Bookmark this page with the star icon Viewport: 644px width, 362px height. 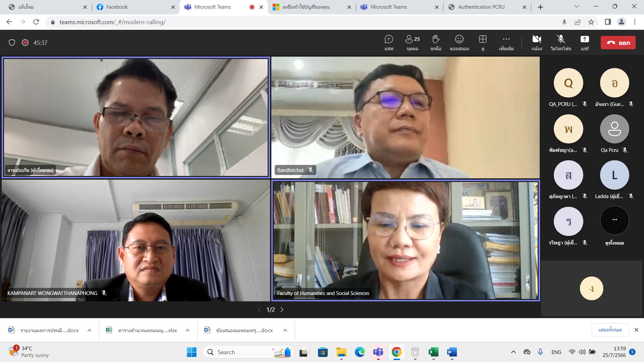(x=591, y=22)
